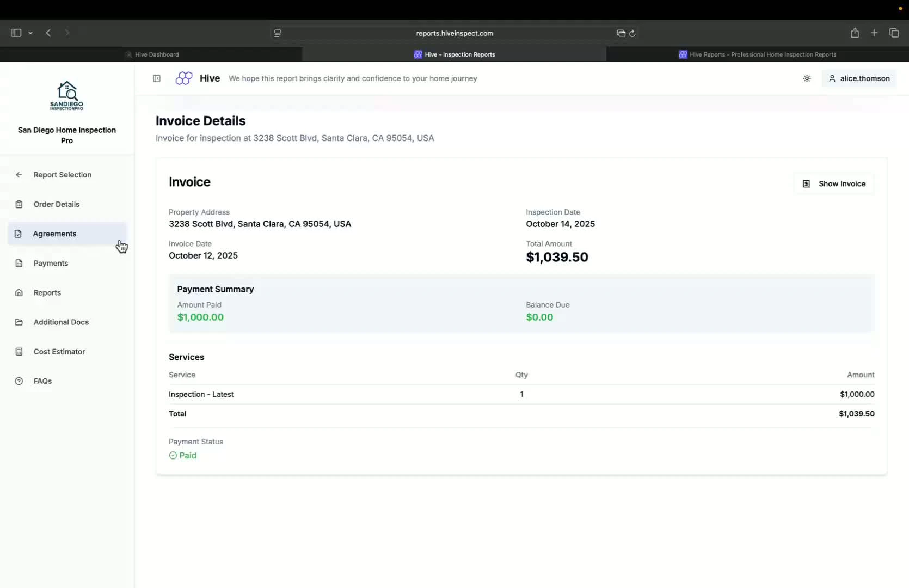Click the Cost Estimator calculator icon

coord(19,352)
